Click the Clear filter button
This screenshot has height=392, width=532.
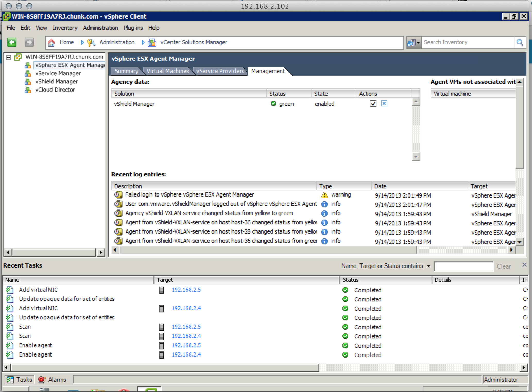(x=503, y=266)
